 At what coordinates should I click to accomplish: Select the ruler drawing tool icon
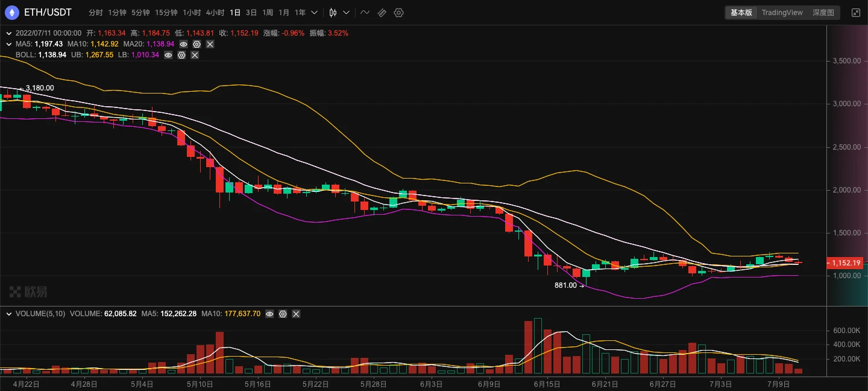382,13
